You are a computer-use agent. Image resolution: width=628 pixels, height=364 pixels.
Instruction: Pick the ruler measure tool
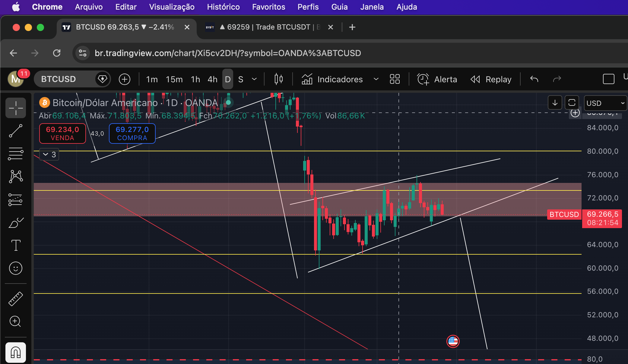[x=16, y=299]
